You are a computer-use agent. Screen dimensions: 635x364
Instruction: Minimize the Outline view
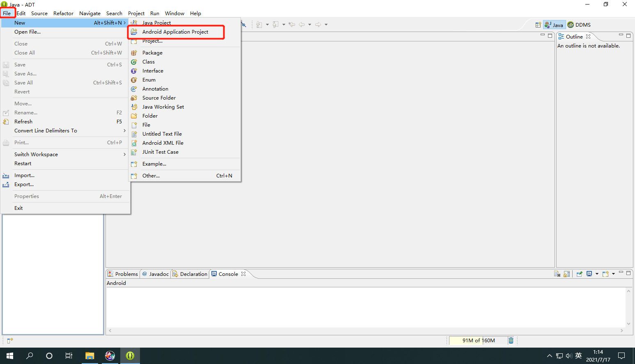pyautogui.click(x=621, y=35)
